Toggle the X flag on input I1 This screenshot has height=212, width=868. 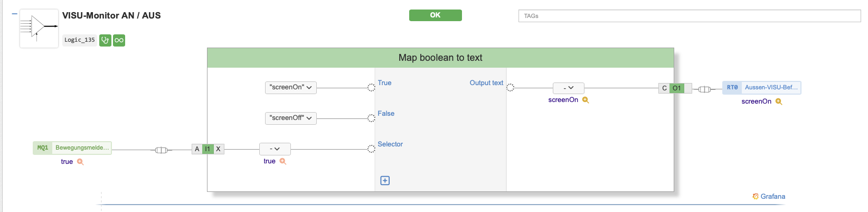click(218, 149)
